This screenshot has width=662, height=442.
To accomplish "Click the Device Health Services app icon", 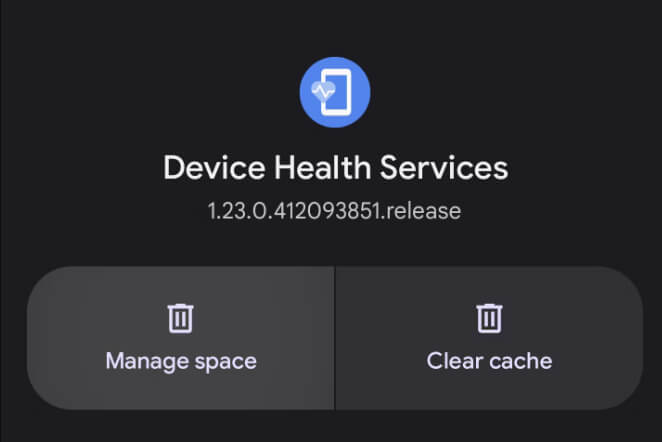I will point(335,92).
